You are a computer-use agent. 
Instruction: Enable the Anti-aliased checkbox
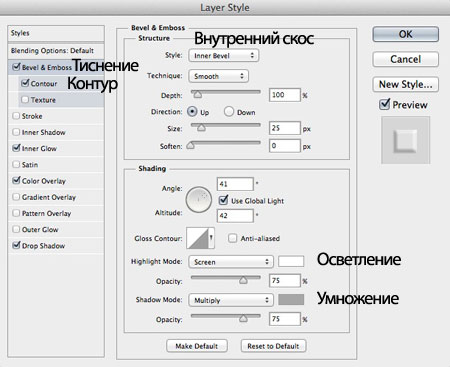(x=232, y=238)
